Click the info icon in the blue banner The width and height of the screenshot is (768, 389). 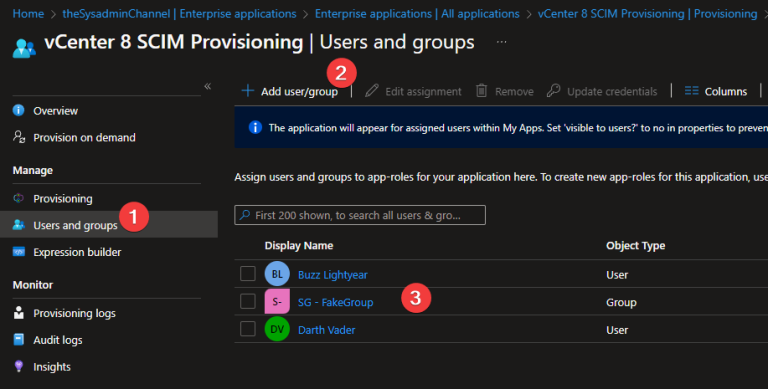255,128
